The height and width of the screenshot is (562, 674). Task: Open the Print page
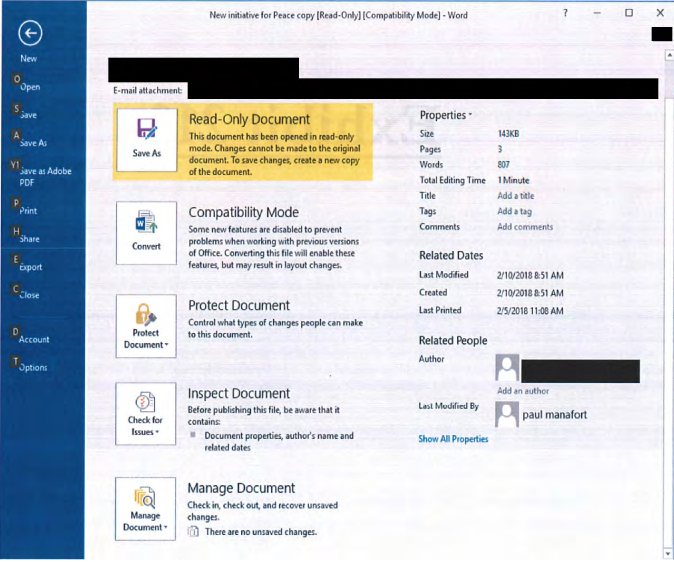coord(28,211)
